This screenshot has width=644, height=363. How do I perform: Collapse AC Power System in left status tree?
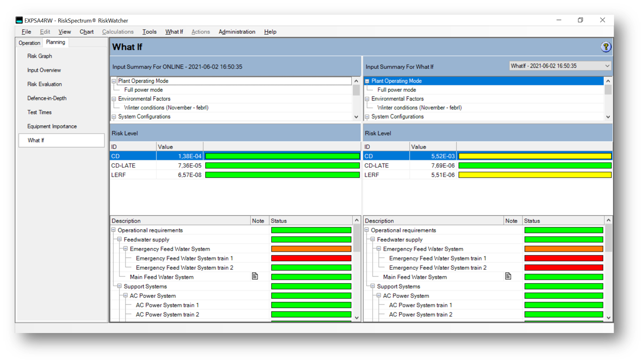click(x=126, y=296)
